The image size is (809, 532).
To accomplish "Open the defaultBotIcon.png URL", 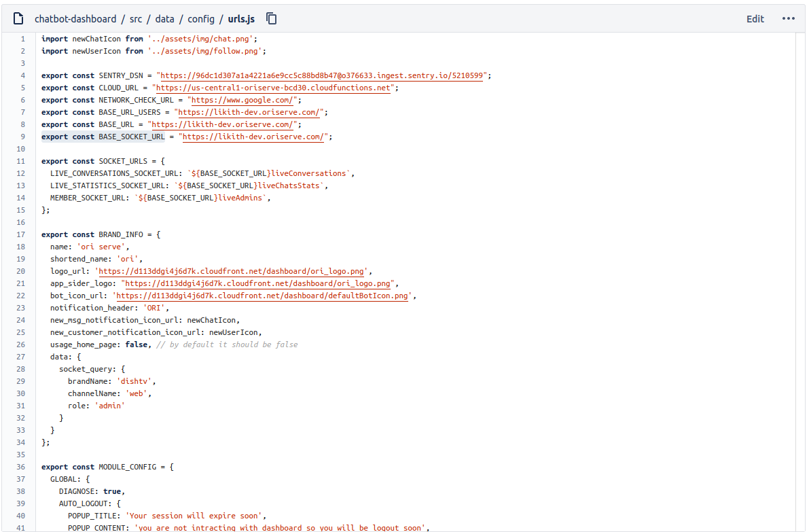I will (264, 296).
